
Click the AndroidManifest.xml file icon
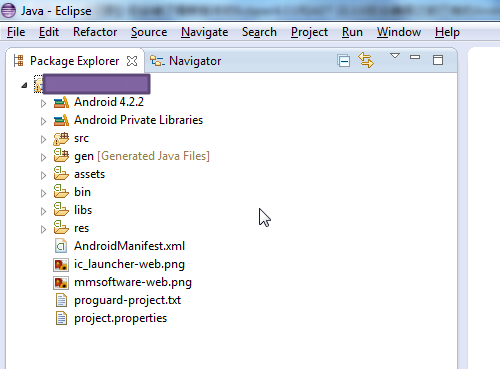[61, 246]
